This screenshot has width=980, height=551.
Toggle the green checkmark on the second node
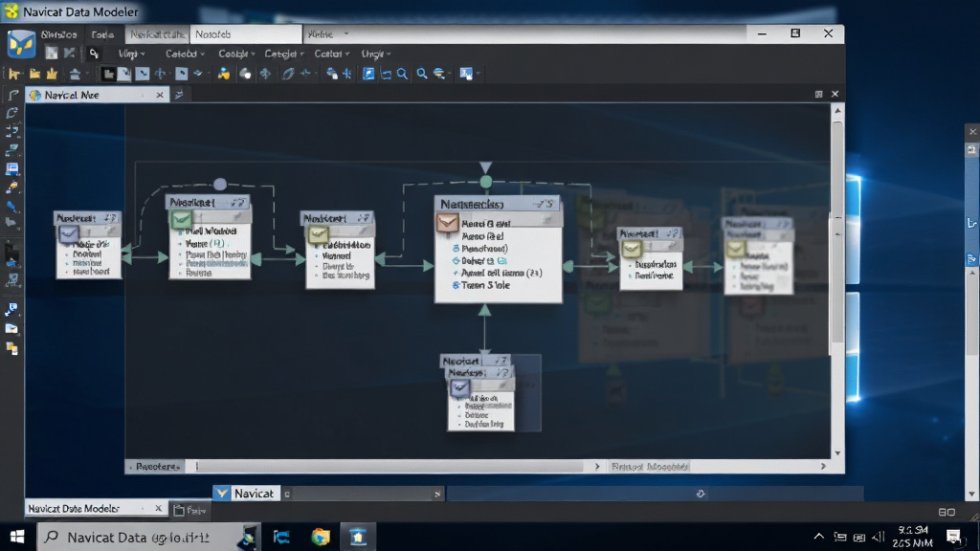click(x=181, y=219)
